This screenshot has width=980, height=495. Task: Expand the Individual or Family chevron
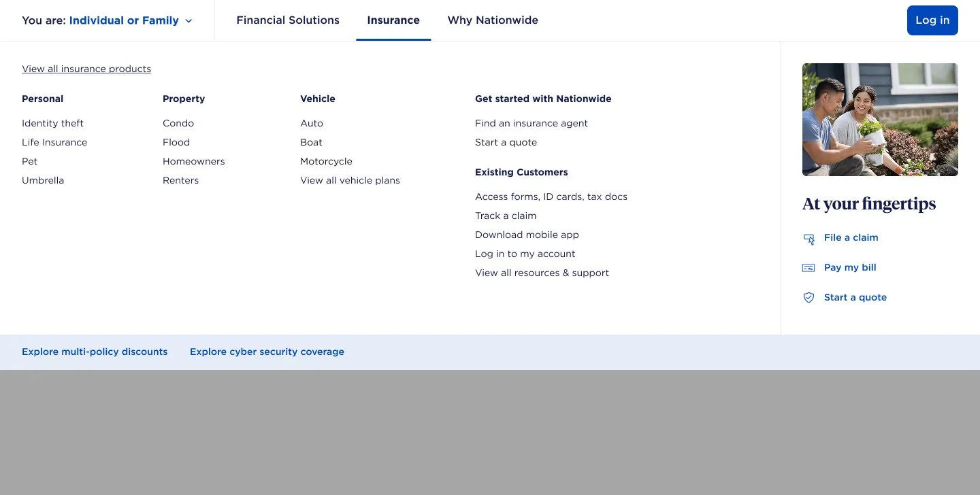[x=189, y=21]
